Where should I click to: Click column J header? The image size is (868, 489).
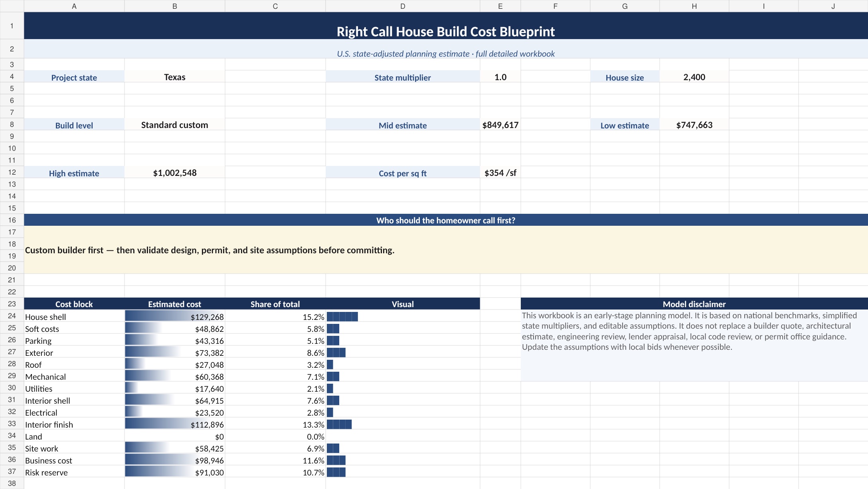pyautogui.click(x=833, y=6)
